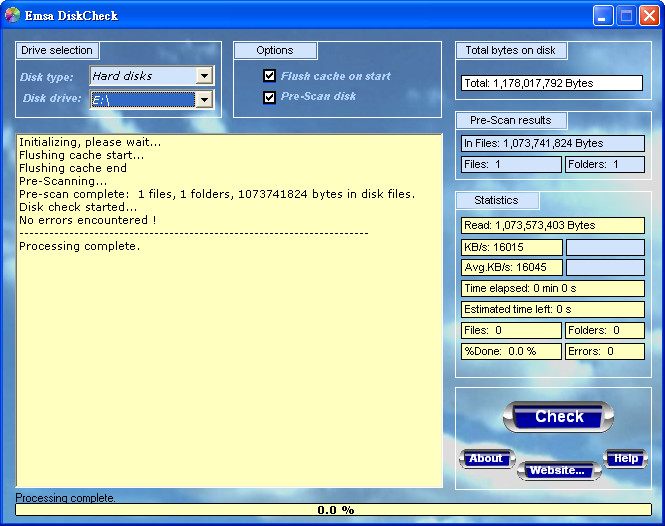Click the Pre-Scan results label
The height and width of the screenshot is (526, 665).
[511, 120]
